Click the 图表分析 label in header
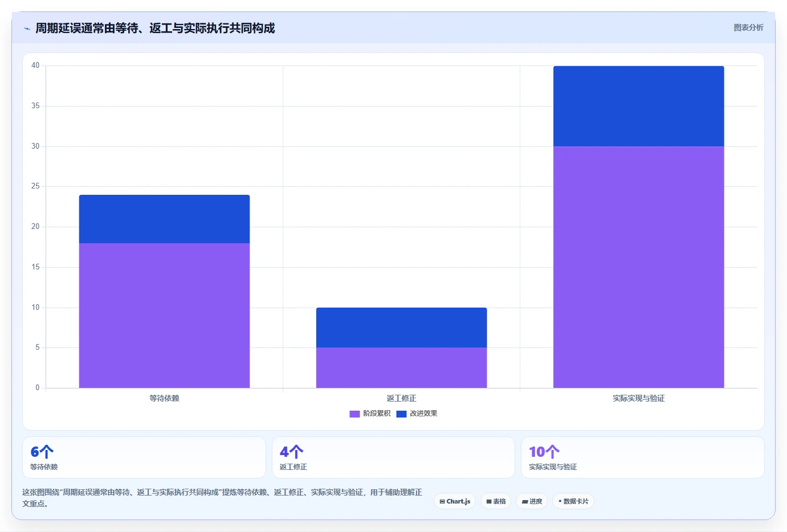 point(748,27)
